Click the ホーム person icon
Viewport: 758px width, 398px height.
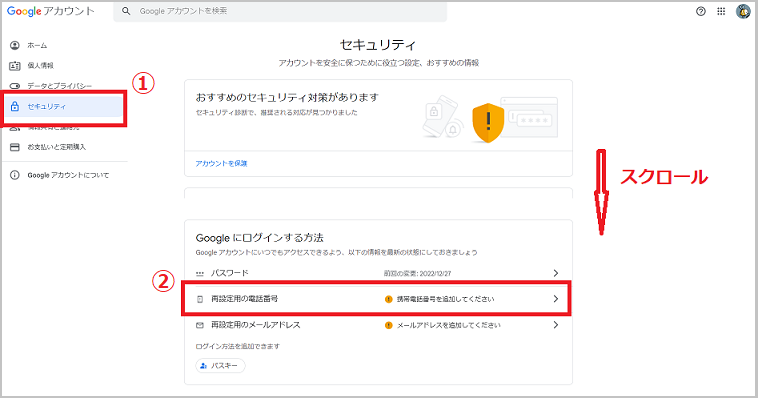click(x=15, y=45)
